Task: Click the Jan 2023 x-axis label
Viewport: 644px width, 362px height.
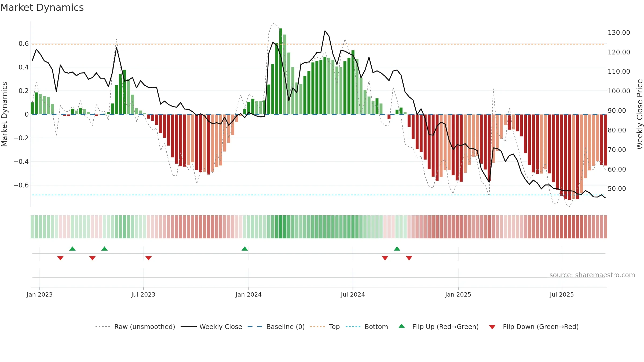Action: coord(40,294)
